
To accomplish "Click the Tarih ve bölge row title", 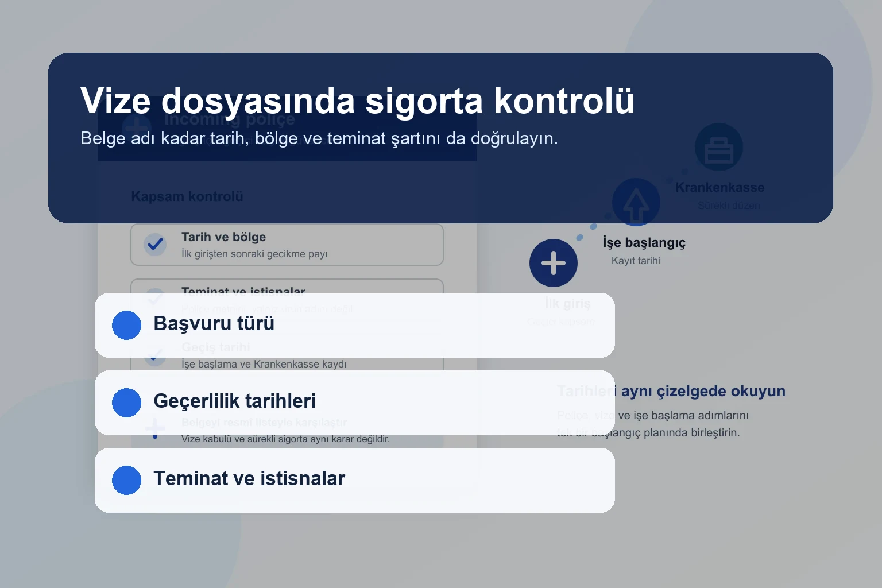I will (x=223, y=237).
